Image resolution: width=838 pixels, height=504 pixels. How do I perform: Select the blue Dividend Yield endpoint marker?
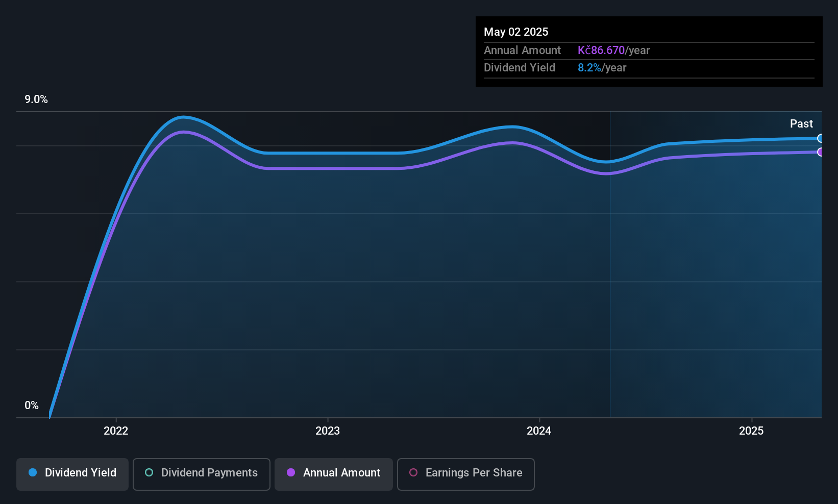pyautogui.click(x=820, y=138)
